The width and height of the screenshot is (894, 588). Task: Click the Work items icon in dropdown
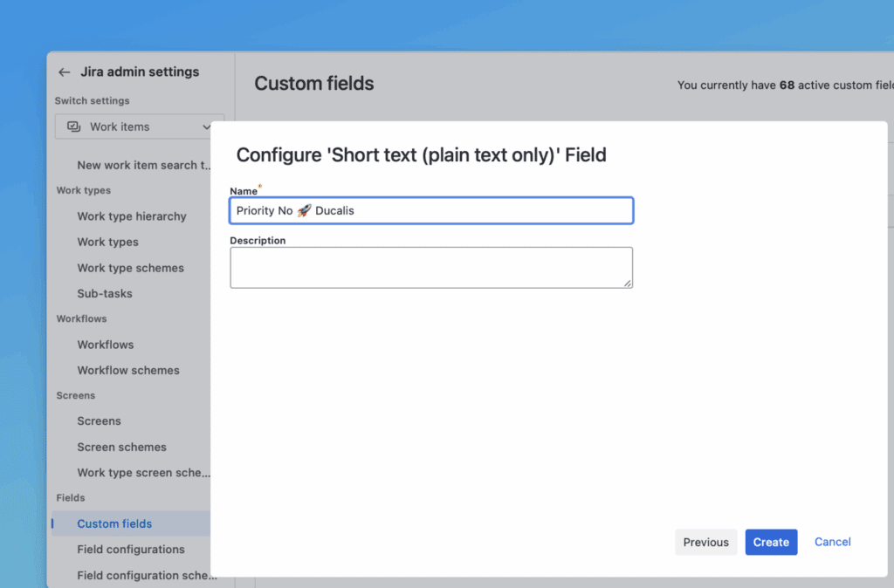coord(74,126)
